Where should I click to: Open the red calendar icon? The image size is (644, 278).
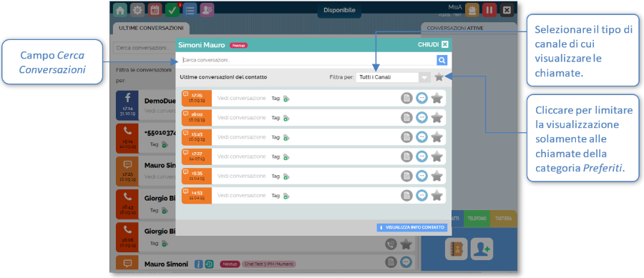pyautogui.click(x=155, y=10)
